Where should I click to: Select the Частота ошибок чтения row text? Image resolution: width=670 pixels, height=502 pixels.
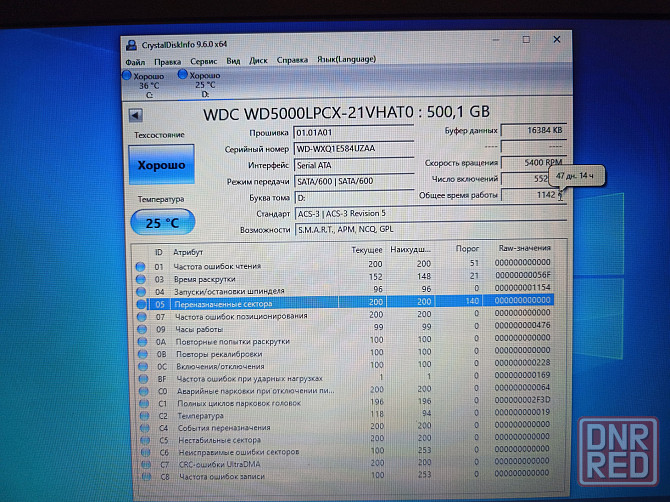217,266
